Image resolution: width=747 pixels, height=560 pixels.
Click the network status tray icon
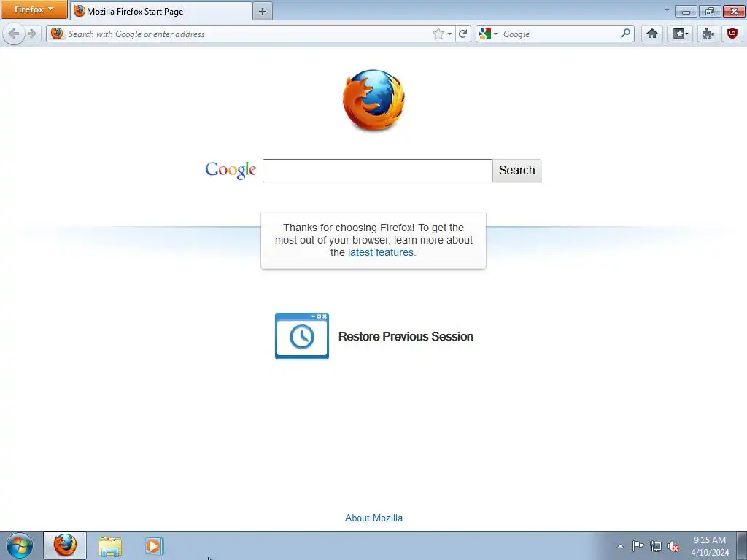click(x=656, y=546)
